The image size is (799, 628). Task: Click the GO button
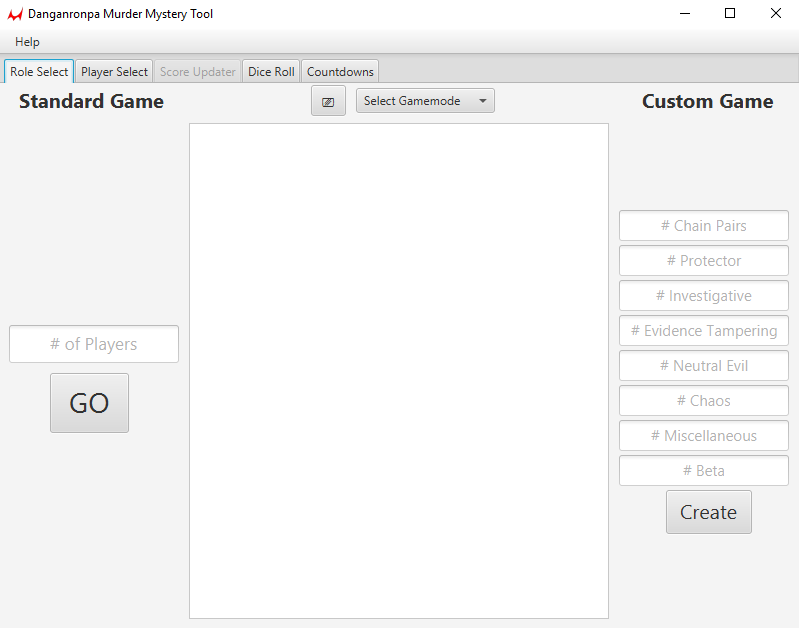pos(89,403)
